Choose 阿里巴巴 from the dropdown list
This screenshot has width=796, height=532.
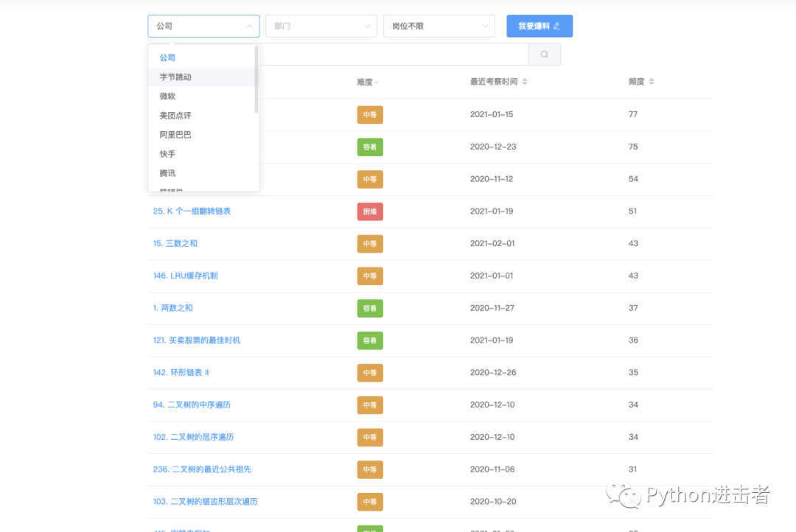click(175, 134)
